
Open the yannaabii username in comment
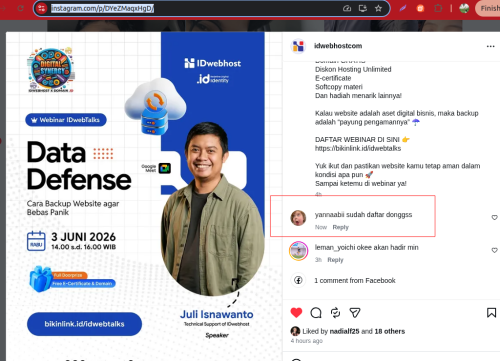(329, 215)
